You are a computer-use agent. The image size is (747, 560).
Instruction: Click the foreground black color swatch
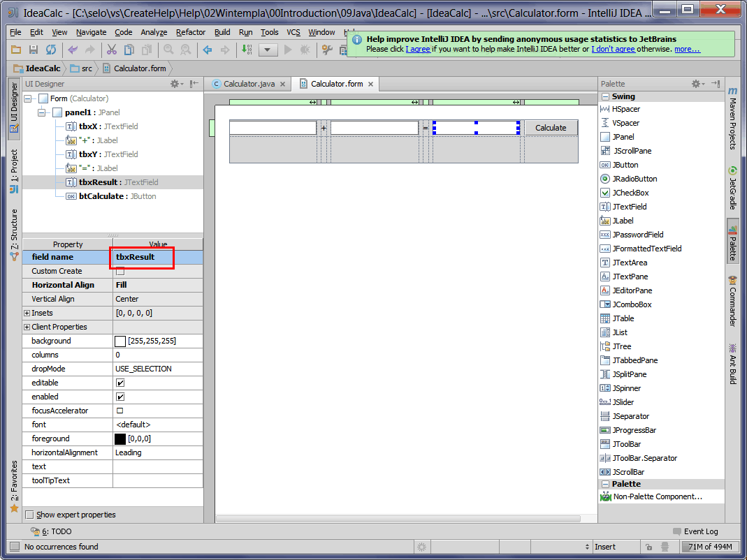click(x=120, y=439)
